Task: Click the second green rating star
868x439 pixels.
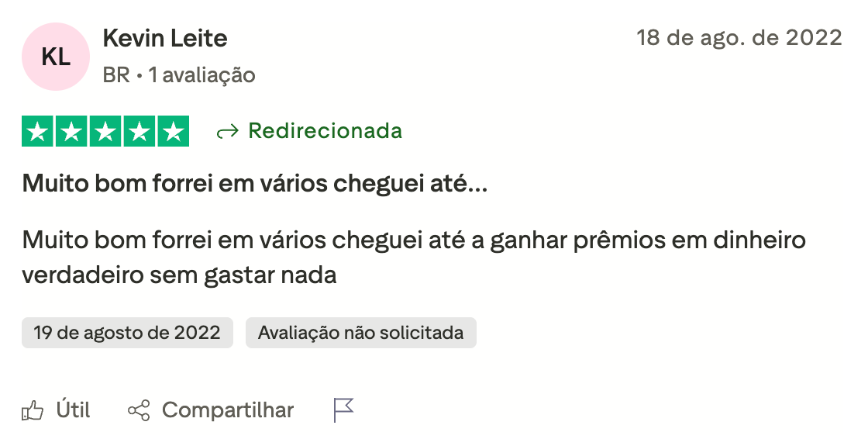Action: click(x=71, y=131)
